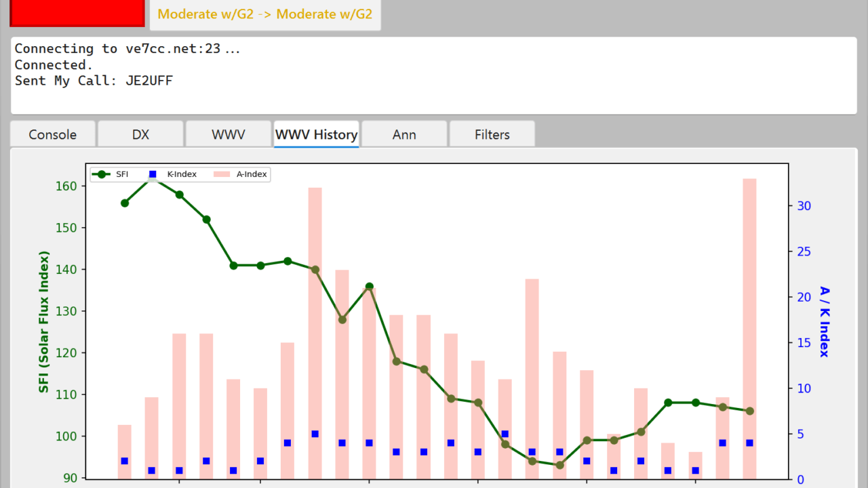Toggle SFI visibility via the chart legend
Screen dimensions: 868x488
[111, 174]
